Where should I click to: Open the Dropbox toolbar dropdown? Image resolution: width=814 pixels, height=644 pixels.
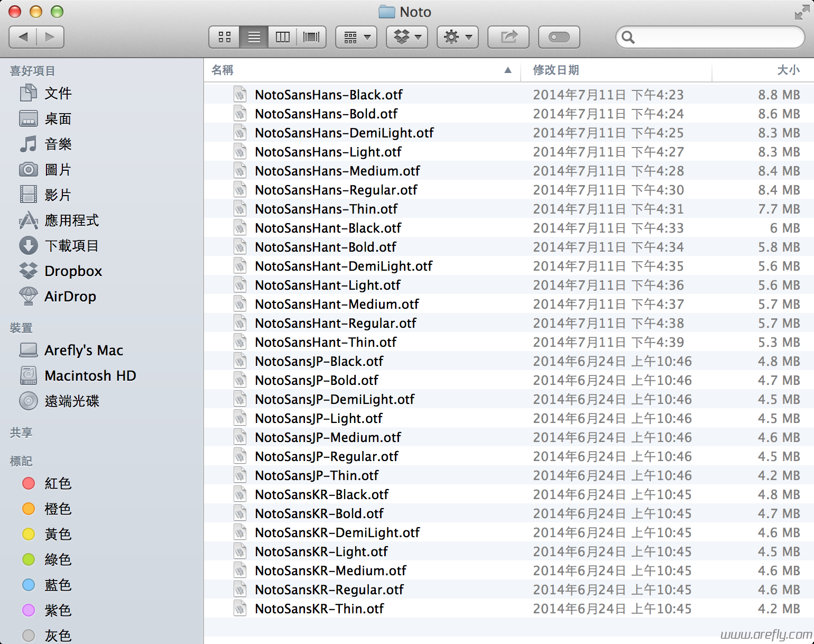point(407,37)
